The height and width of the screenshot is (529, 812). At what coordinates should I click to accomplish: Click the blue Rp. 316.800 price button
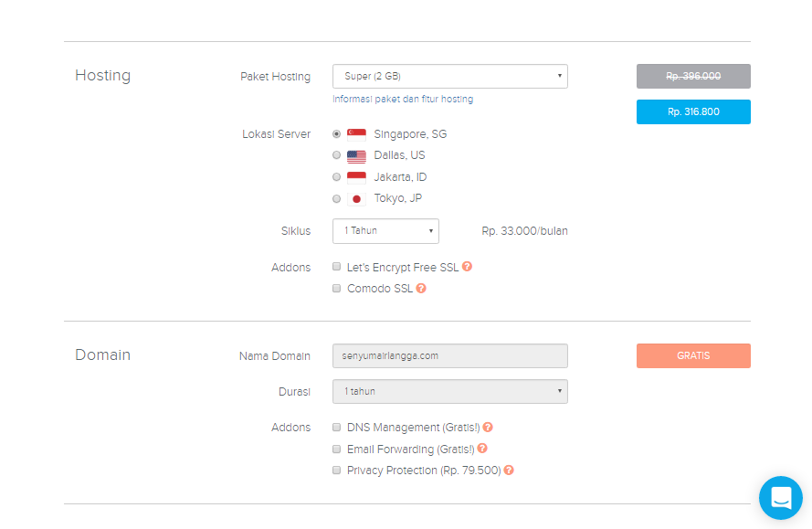coord(693,111)
